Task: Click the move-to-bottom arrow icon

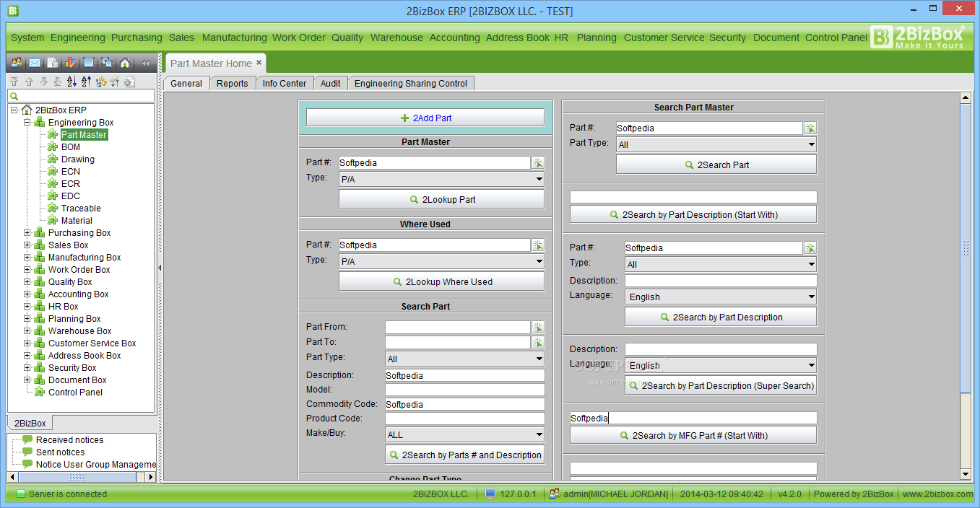Action: [x=58, y=82]
